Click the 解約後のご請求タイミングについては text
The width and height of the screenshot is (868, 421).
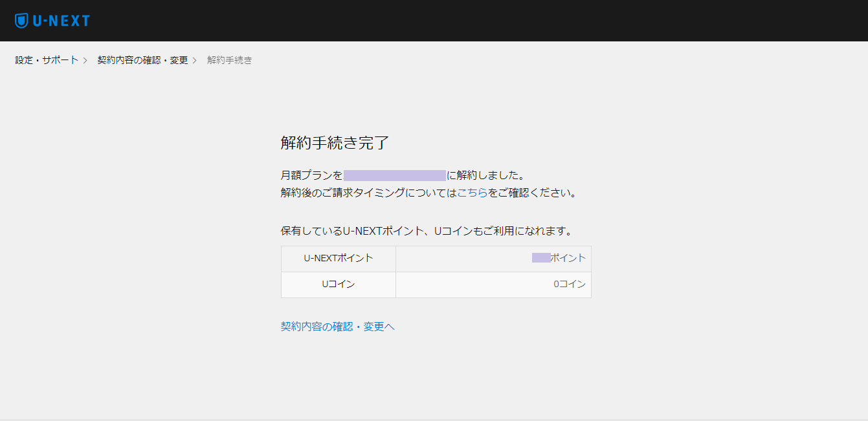point(369,193)
